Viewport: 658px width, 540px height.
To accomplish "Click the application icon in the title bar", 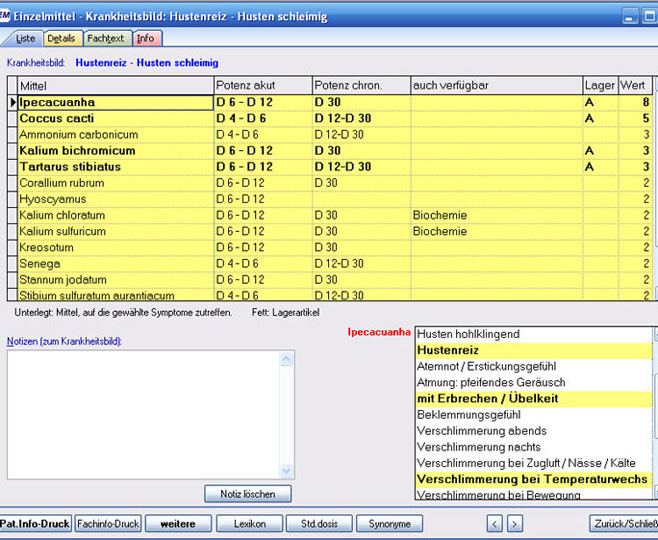I will pyautogui.click(x=7, y=17).
